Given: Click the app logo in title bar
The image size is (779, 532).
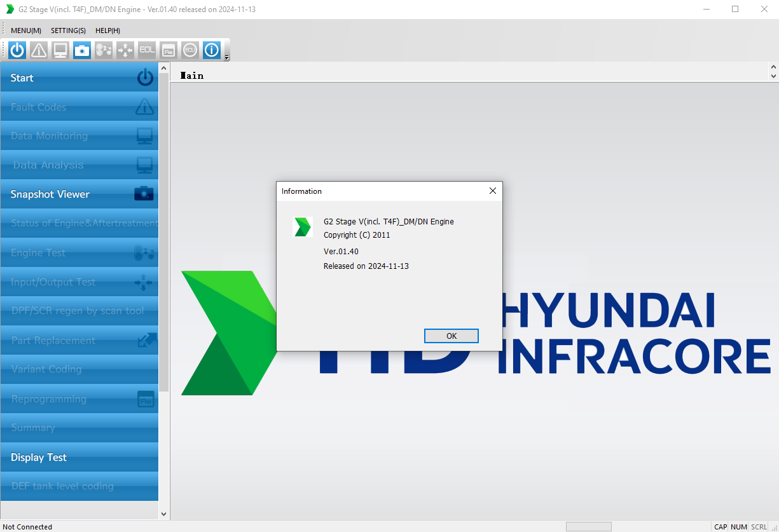Looking at the screenshot, I should (10, 9).
